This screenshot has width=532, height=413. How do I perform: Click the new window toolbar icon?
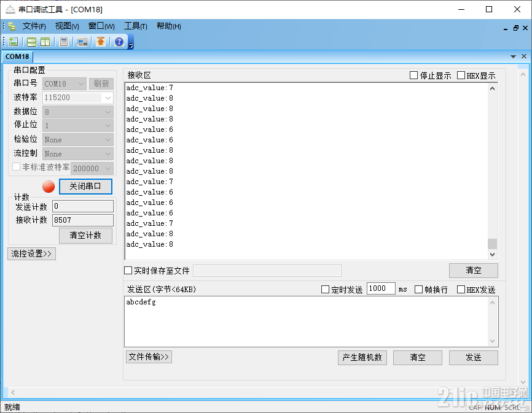click(14, 42)
